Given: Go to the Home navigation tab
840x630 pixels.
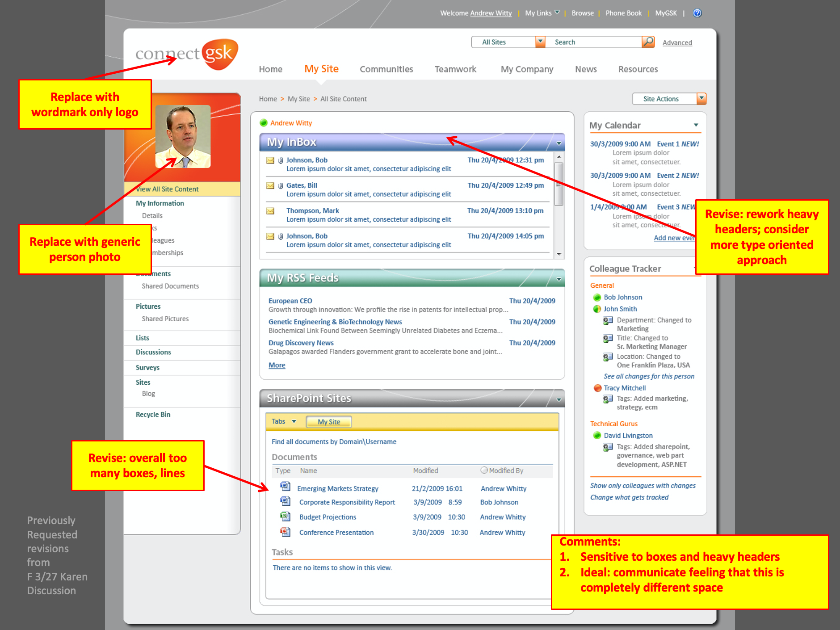Looking at the screenshot, I should pyautogui.click(x=271, y=69).
